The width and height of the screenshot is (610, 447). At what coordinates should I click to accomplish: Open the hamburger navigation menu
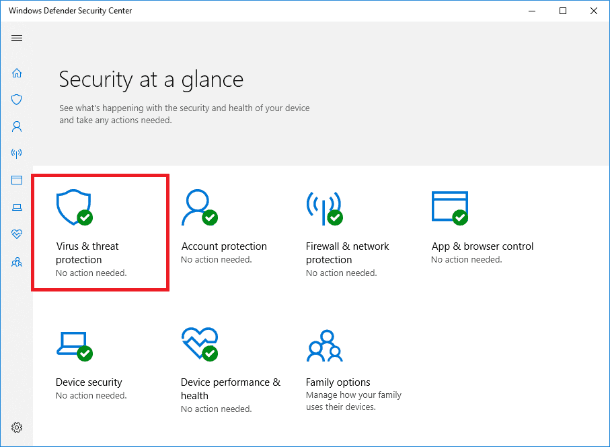tap(17, 38)
